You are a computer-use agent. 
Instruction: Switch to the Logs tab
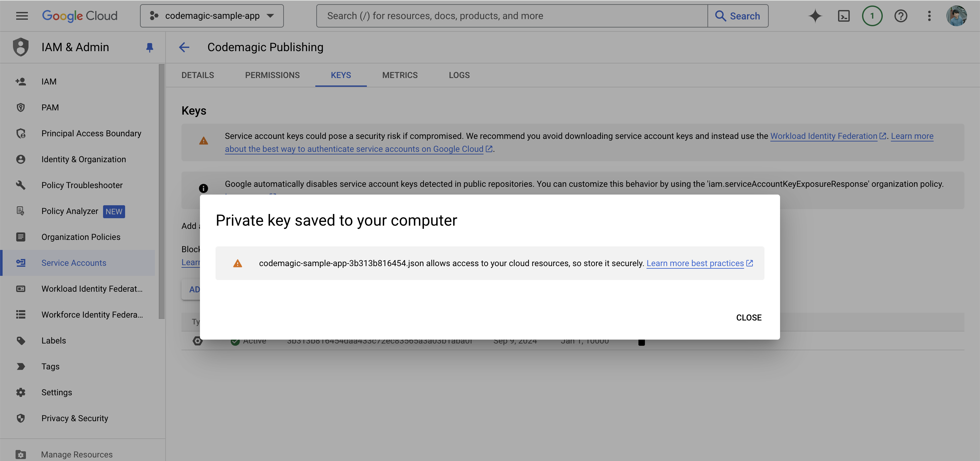[459, 75]
